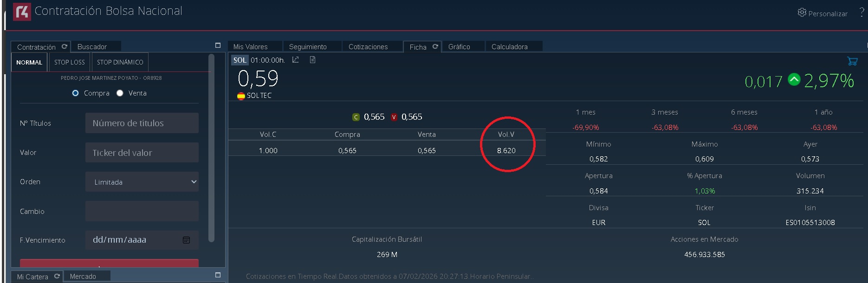868x283 pixels.
Task: Click the Número de títulos input field
Action: pyautogui.click(x=142, y=123)
